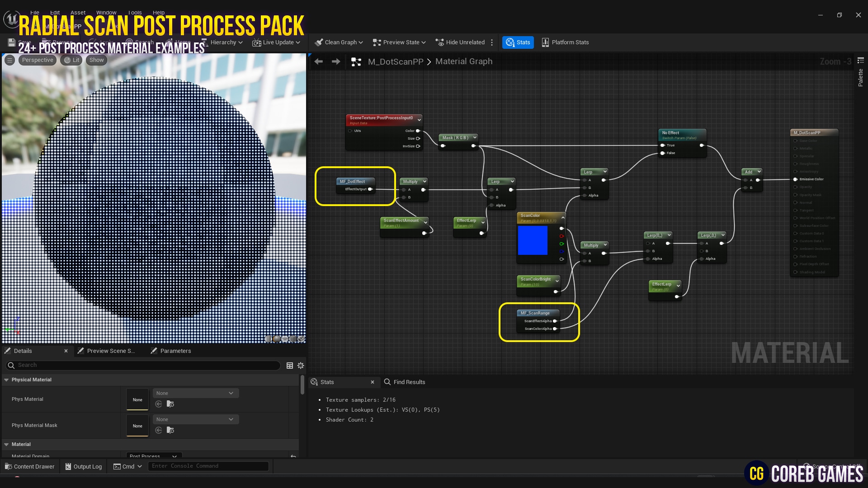Click the ScanColor blue color swatch

click(x=533, y=240)
